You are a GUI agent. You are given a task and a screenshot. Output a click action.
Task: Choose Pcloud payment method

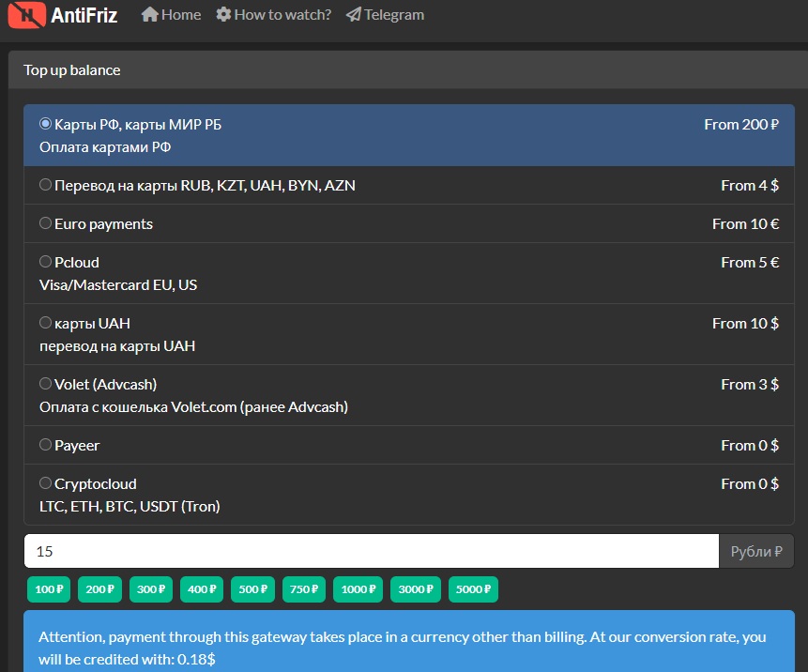pos(45,262)
